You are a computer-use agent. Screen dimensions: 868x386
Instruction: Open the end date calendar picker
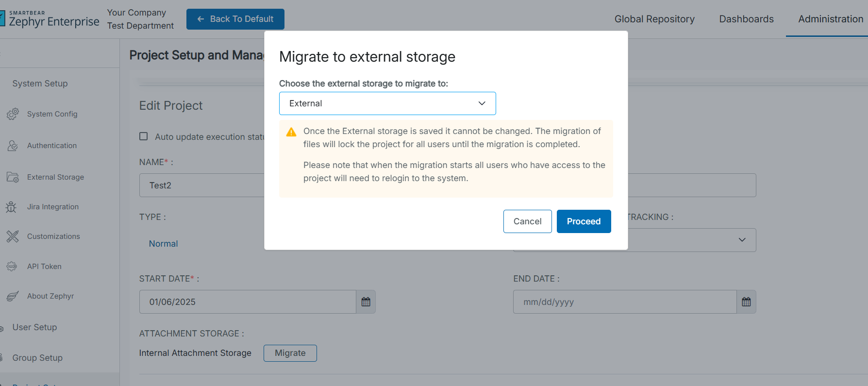click(x=746, y=302)
